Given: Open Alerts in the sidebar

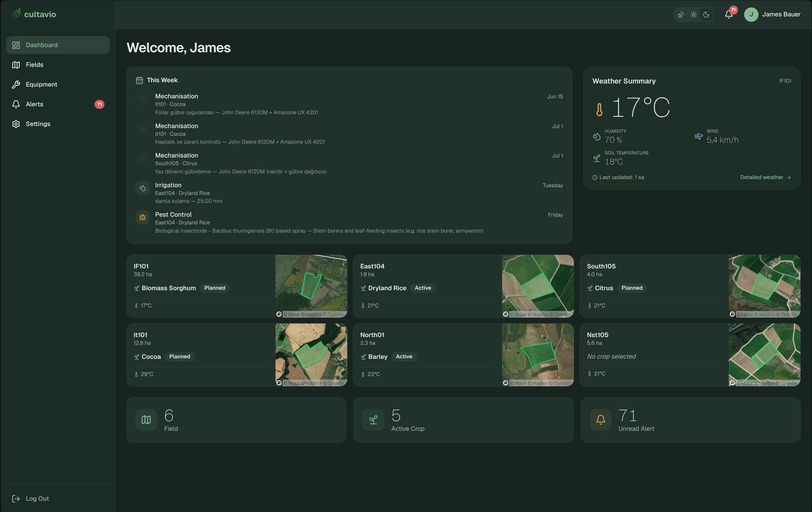Looking at the screenshot, I should coord(58,104).
